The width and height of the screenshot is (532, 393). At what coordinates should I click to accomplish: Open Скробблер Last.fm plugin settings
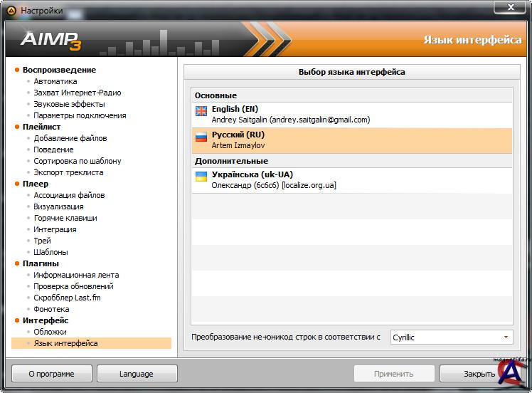pos(67,298)
